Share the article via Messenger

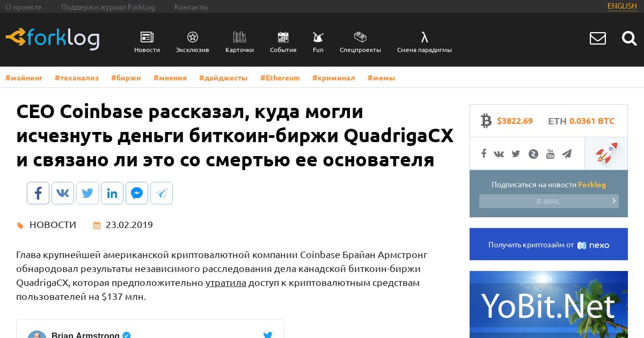point(137,193)
